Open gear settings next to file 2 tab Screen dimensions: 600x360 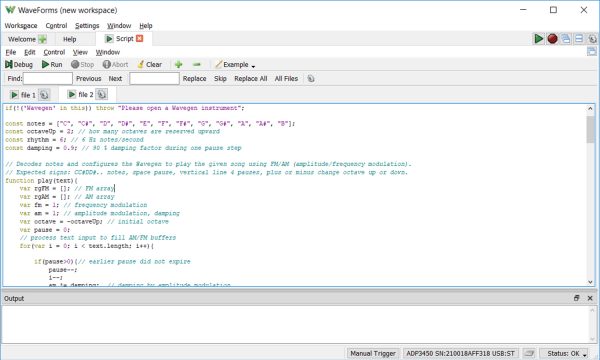pos(101,94)
